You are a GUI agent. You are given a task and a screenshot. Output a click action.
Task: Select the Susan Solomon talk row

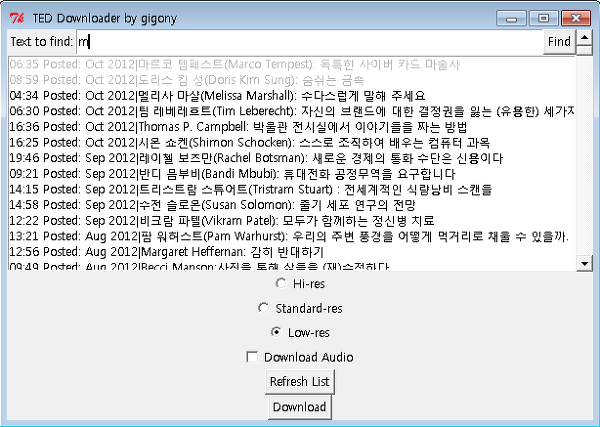[x=292, y=205]
